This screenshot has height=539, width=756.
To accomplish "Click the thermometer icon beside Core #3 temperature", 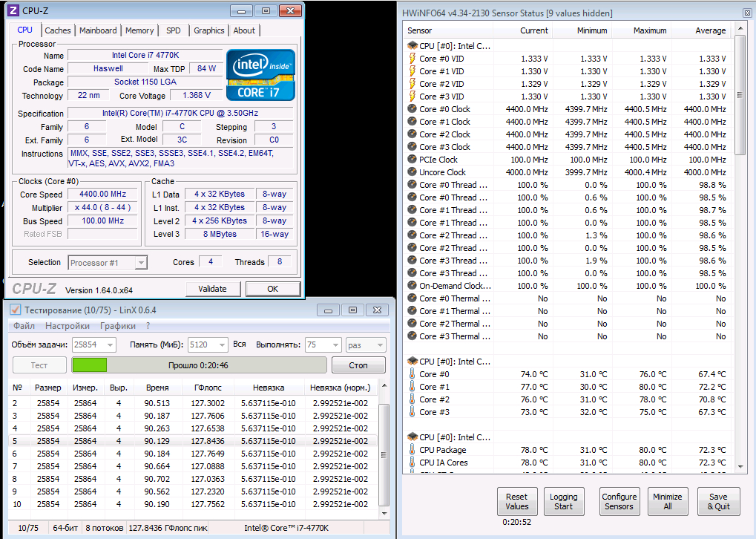I will click(x=412, y=411).
